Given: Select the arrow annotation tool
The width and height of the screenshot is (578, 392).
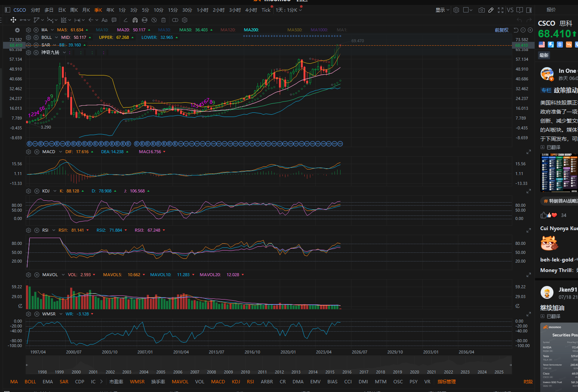Looking at the screenshot, I should [91, 20].
